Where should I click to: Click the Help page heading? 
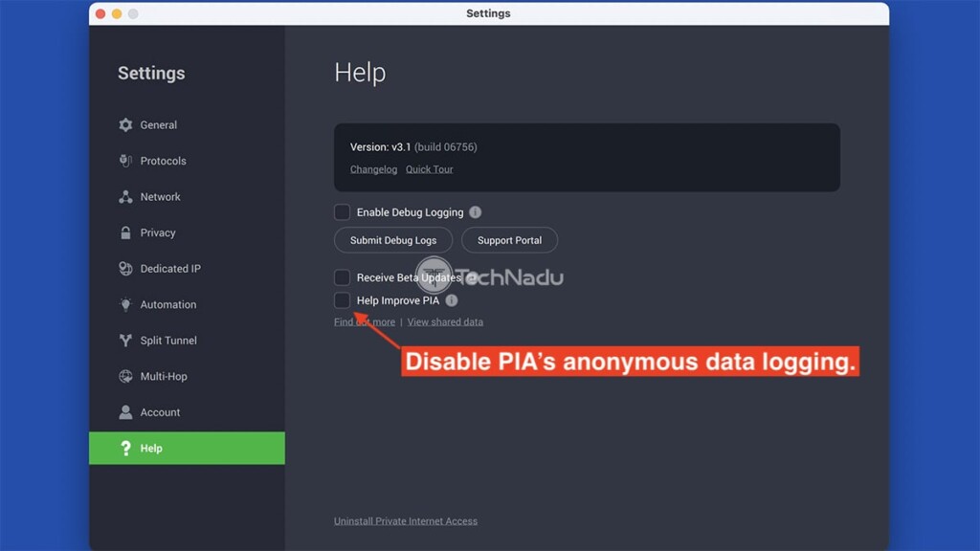point(360,73)
